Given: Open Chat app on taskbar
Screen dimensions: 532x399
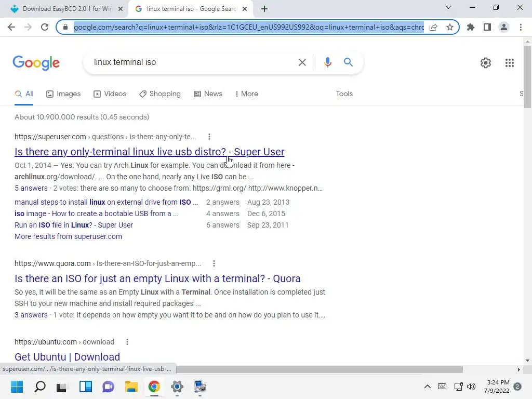Looking at the screenshot, I should [108, 387].
